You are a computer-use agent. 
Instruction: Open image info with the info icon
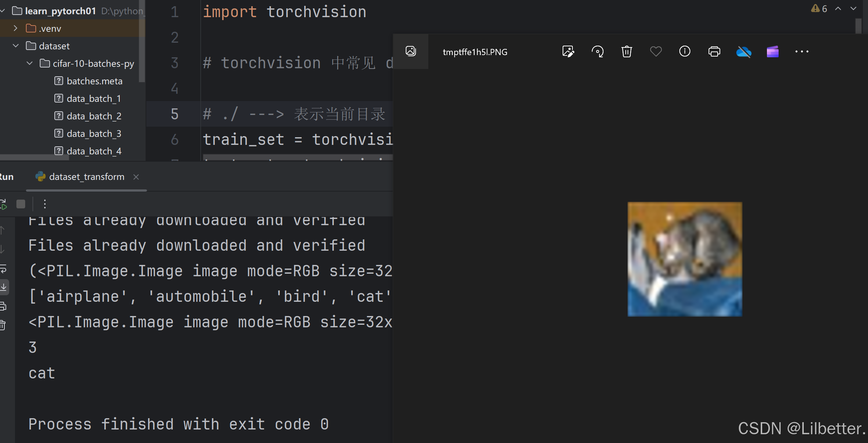[684, 51]
